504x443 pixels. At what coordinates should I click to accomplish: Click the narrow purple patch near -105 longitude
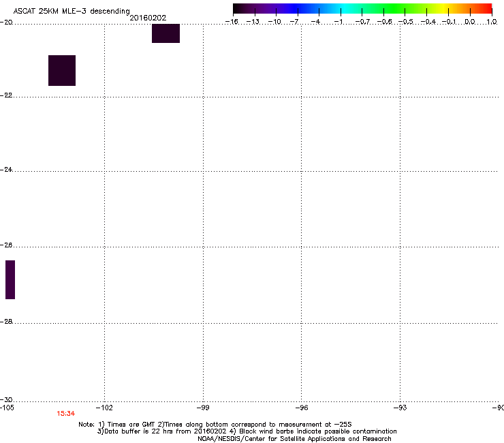click(x=10, y=280)
